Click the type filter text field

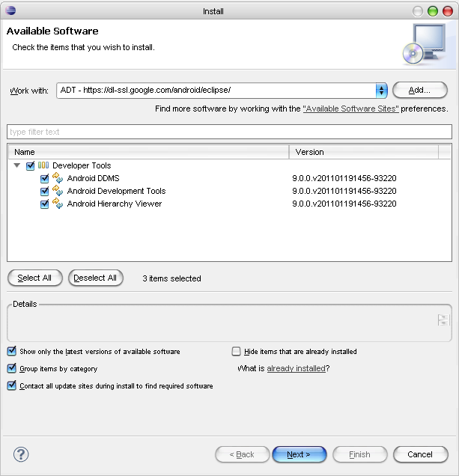tap(229, 132)
